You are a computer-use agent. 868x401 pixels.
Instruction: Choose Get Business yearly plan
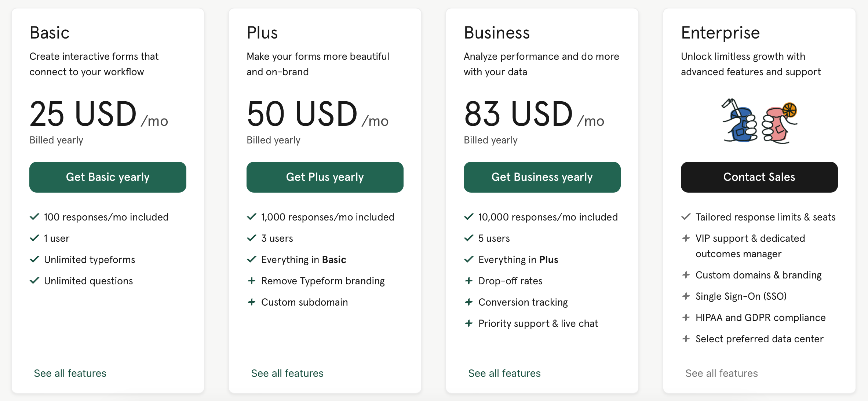[x=542, y=177]
